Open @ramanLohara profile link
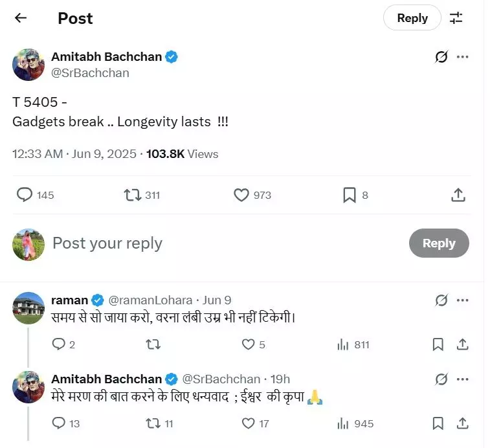The height and width of the screenshot is (448, 490). [x=150, y=300]
